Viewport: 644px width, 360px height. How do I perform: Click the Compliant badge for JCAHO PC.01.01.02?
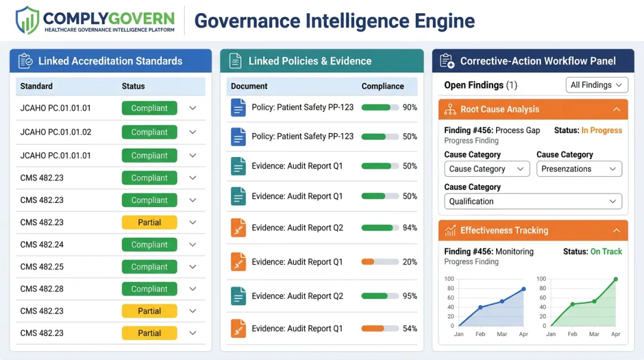click(x=150, y=132)
